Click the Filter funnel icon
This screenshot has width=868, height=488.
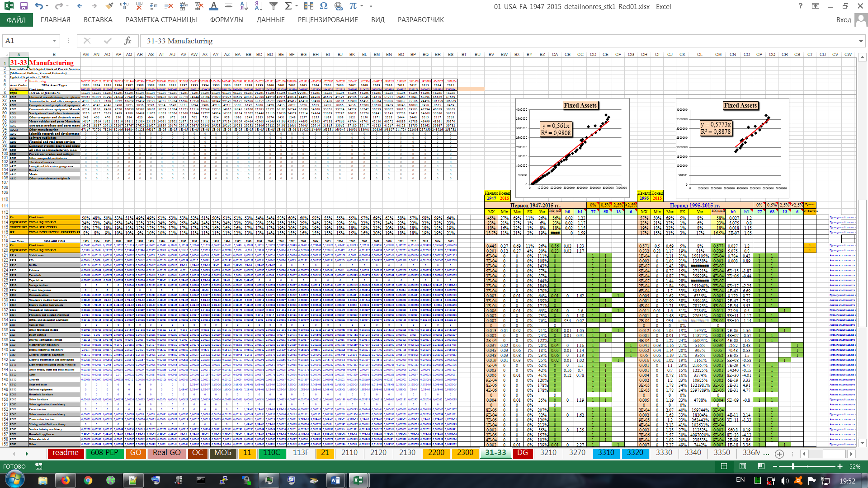pos(274,6)
